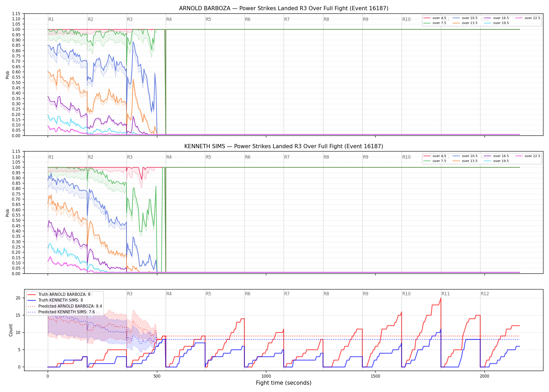The image size is (549, 392).
Task: Click the KENNETH SIMS chart title
Action: [x=284, y=146]
